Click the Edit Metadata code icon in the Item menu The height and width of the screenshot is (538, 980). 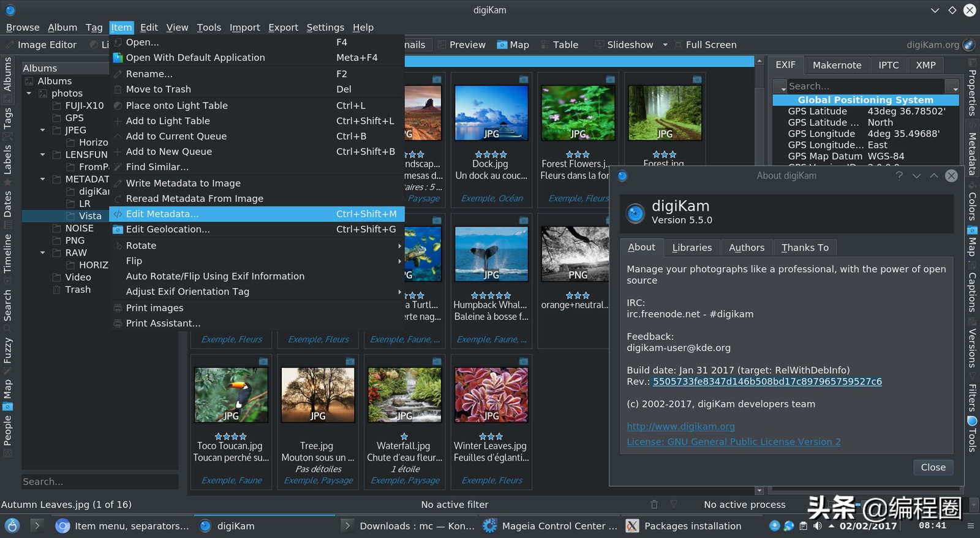click(118, 214)
